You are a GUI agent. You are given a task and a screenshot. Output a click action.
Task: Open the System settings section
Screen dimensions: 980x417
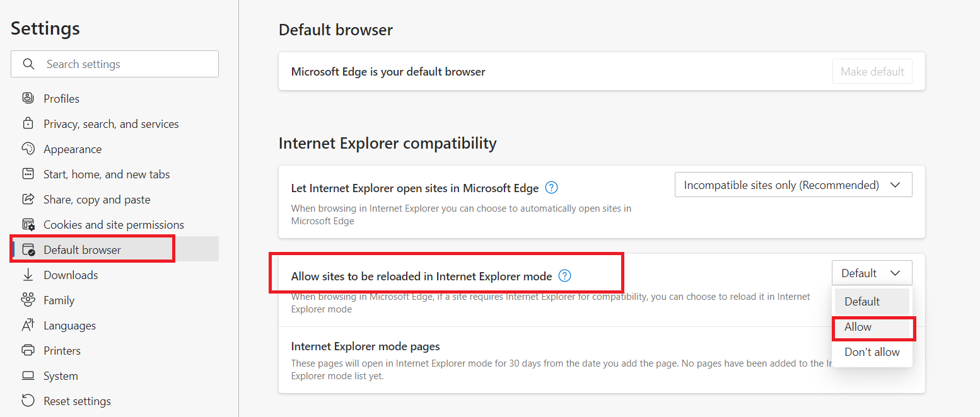point(61,376)
